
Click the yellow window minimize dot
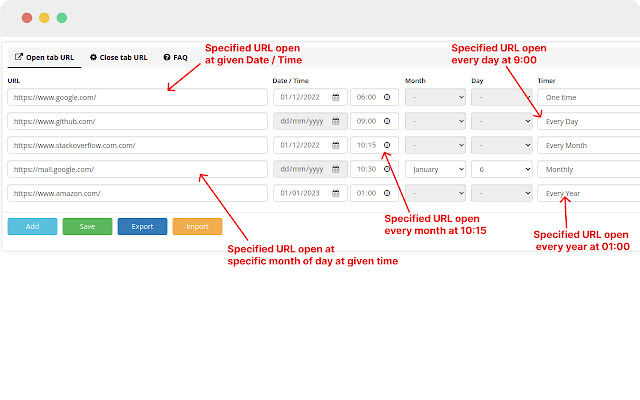coord(44,18)
